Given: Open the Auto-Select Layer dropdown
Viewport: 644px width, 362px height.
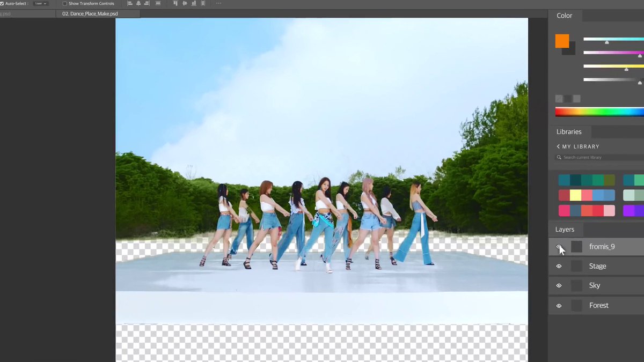Looking at the screenshot, I should 41,4.
